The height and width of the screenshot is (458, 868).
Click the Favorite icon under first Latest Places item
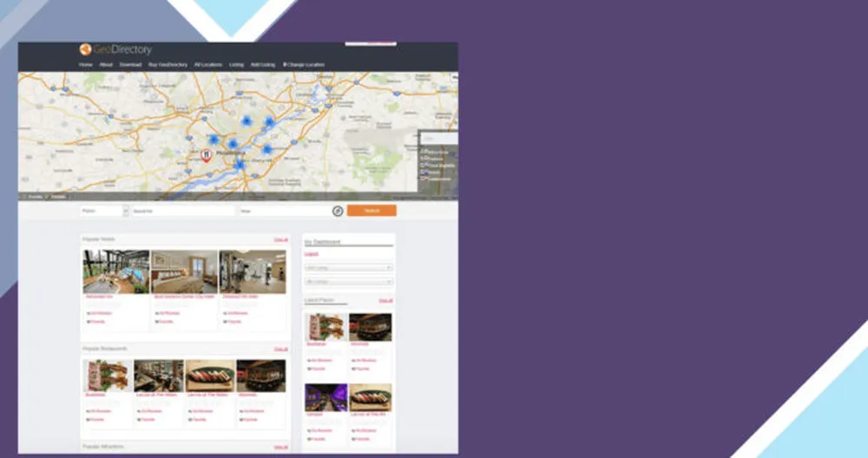[x=309, y=368]
